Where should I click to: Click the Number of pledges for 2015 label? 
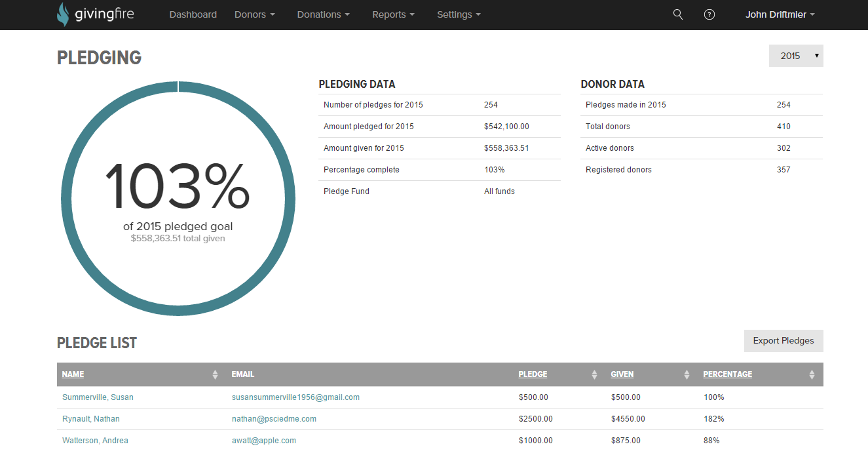[x=373, y=105]
